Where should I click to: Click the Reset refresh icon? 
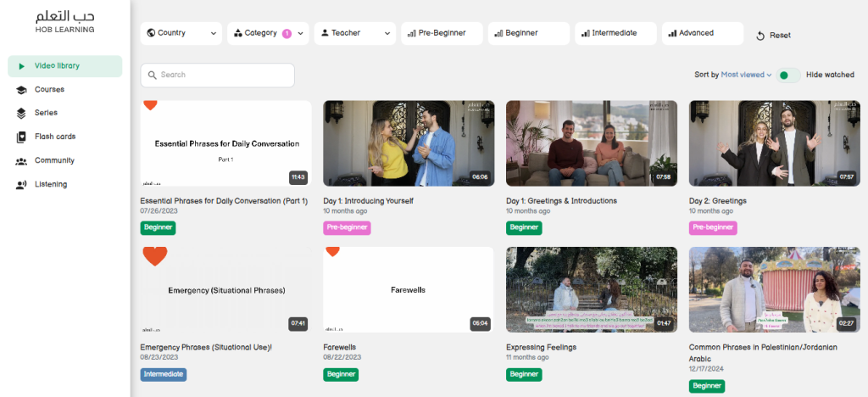(x=760, y=36)
